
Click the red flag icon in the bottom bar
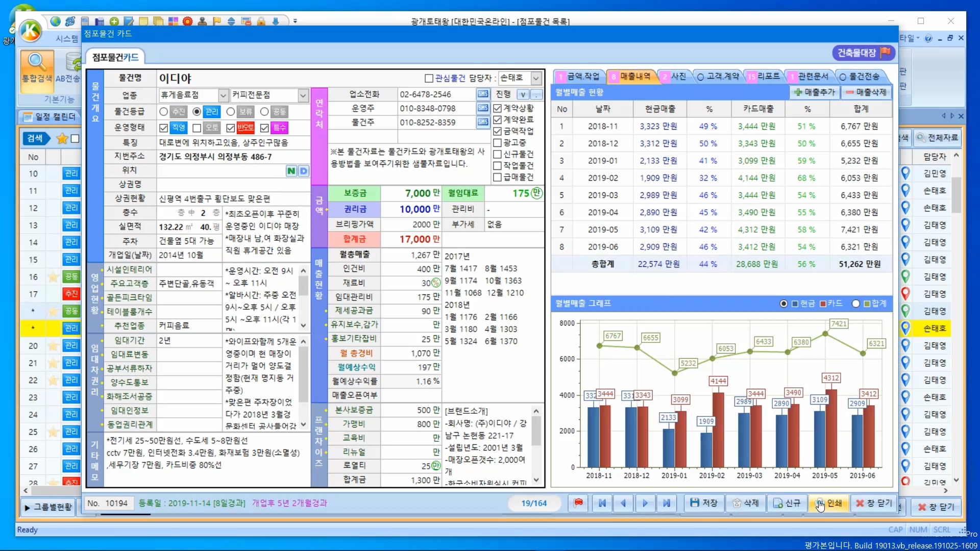click(578, 503)
